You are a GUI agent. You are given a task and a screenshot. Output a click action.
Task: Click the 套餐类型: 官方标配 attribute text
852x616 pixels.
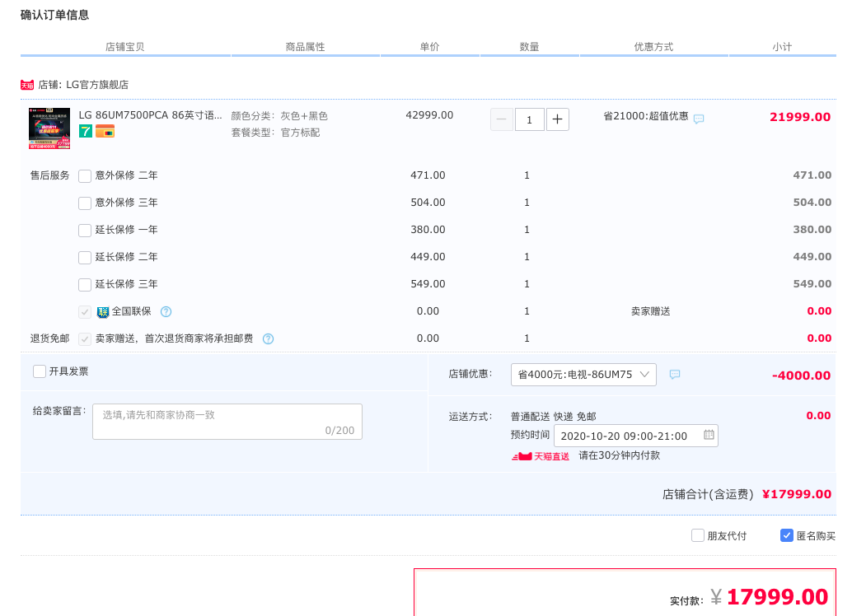click(275, 133)
